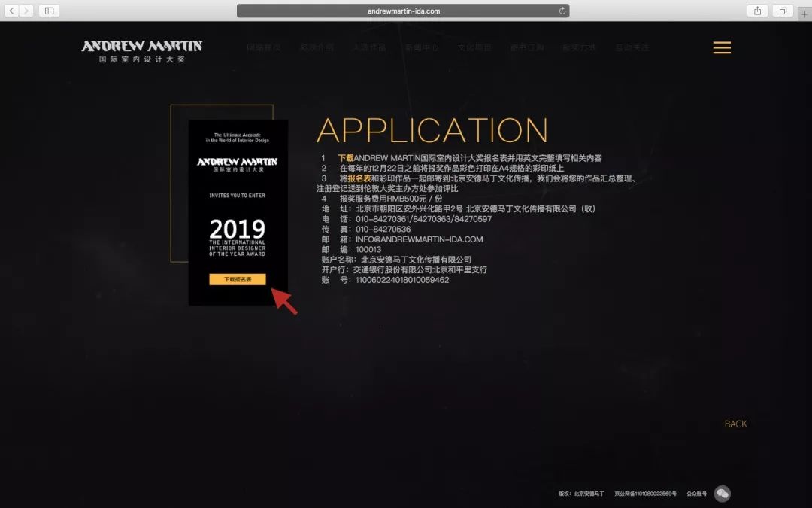Click the INFO@ANDREWMARTIN-IDA.COM email address

[x=419, y=239]
